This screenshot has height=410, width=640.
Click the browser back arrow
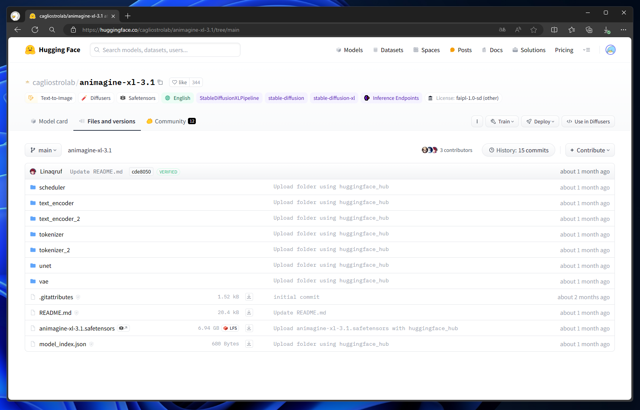tap(18, 30)
